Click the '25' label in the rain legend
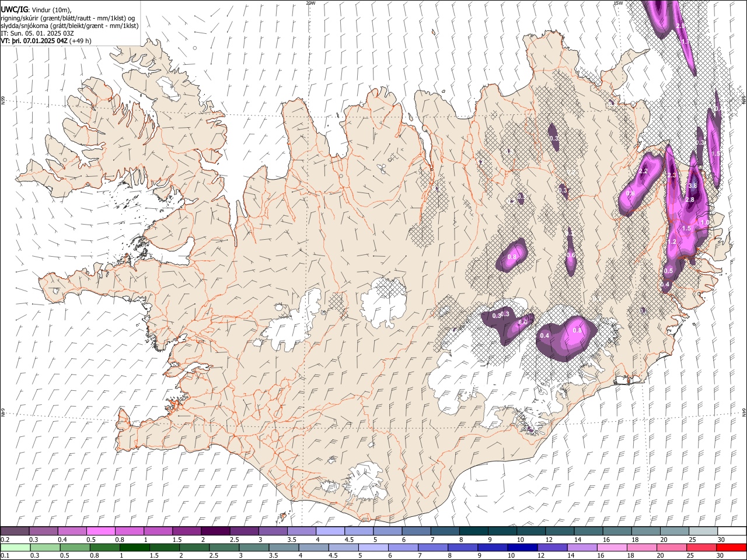The image size is (747, 560). click(x=690, y=556)
